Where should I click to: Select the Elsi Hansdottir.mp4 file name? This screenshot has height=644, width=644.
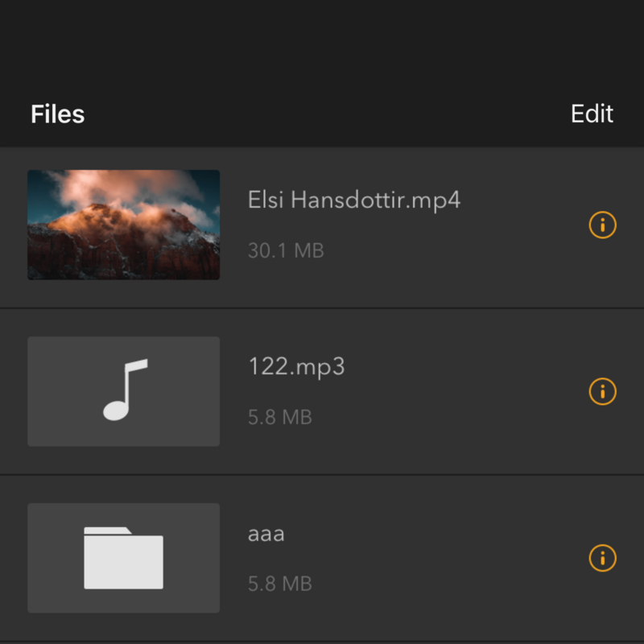(354, 200)
